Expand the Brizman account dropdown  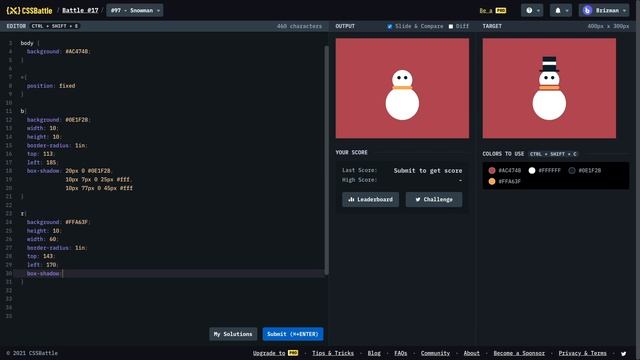pos(604,11)
